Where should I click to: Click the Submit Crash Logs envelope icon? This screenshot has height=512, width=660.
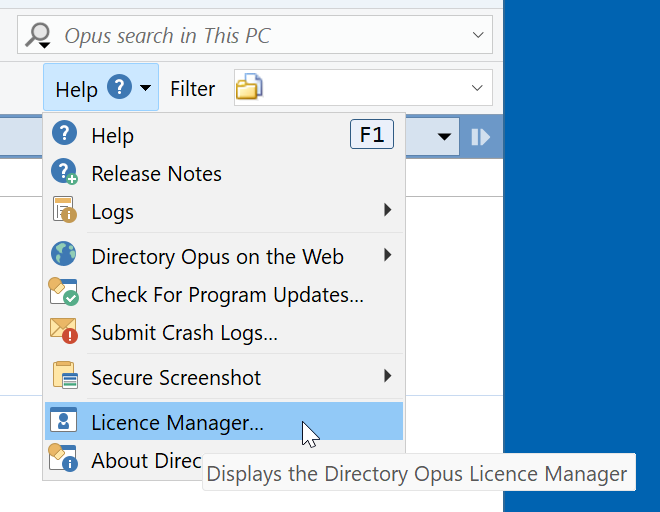64,331
